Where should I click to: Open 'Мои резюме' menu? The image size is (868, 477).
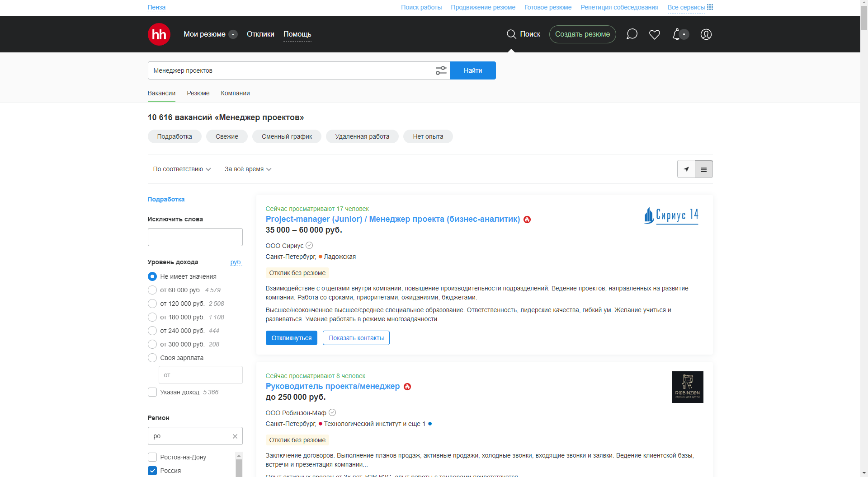(204, 34)
